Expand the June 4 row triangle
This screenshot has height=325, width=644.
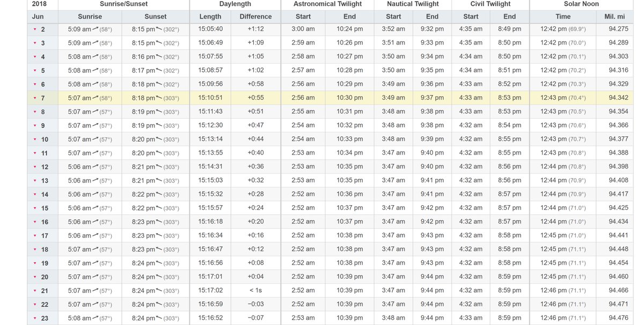[x=35, y=57]
